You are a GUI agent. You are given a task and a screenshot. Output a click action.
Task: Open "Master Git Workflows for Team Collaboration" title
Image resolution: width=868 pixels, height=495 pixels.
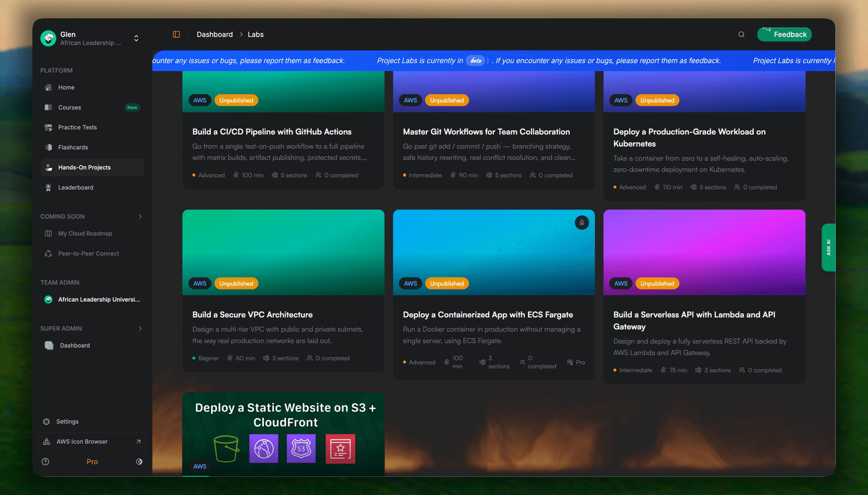click(x=487, y=132)
